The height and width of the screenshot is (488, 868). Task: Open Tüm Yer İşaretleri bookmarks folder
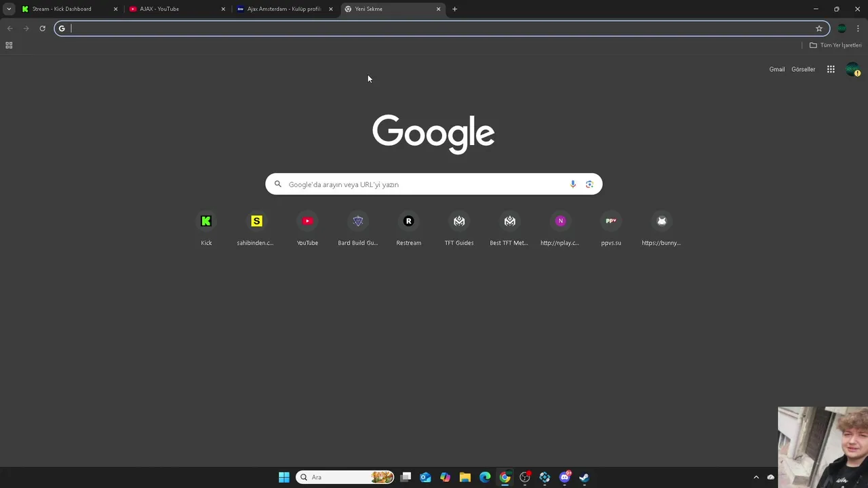tap(835, 45)
